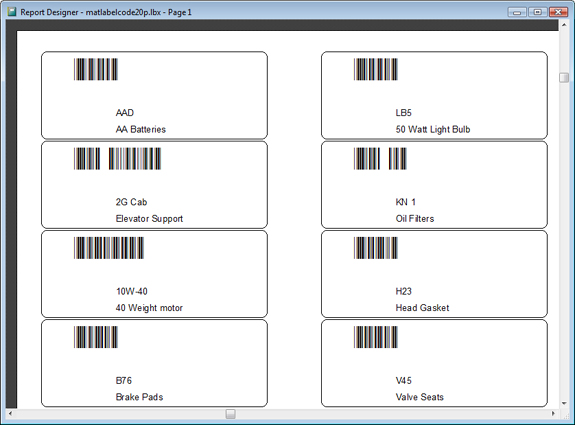Click the Report Designer title bar icon
The height and width of the screenshot is (425, 575).
tap(12, 12)
